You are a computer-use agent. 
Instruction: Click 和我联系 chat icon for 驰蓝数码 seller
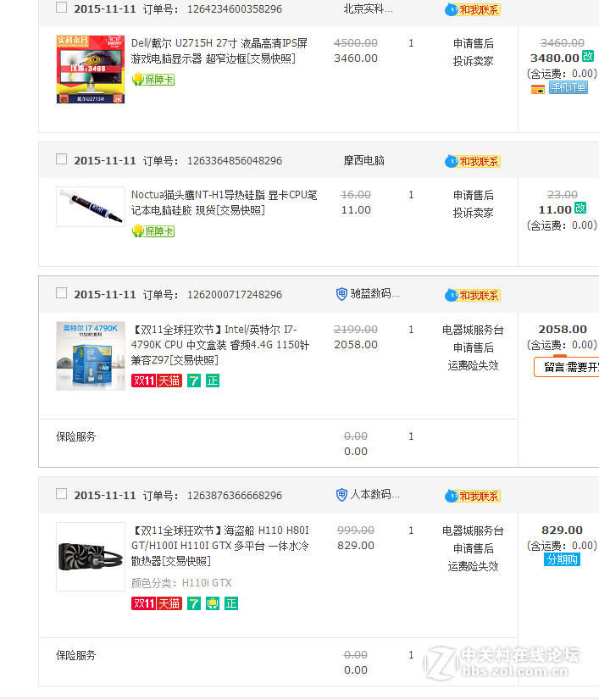tap(473, 295)
